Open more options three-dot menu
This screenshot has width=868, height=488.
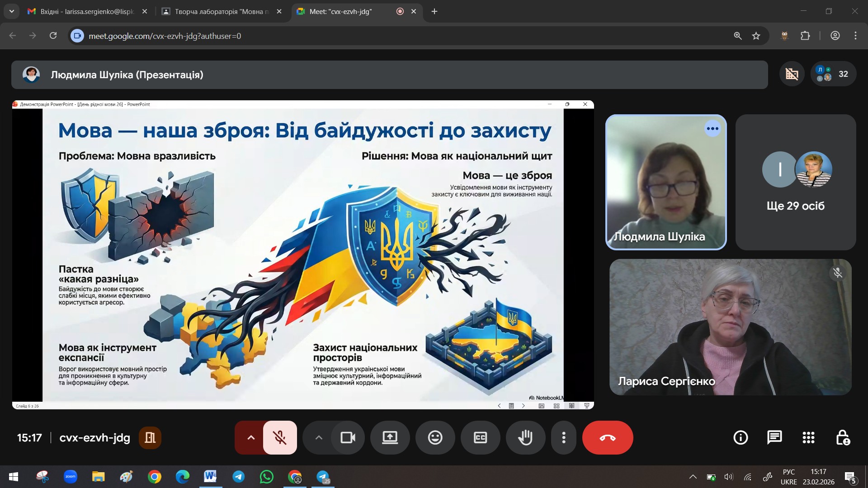pyautogui.click(x=563, y=437)
